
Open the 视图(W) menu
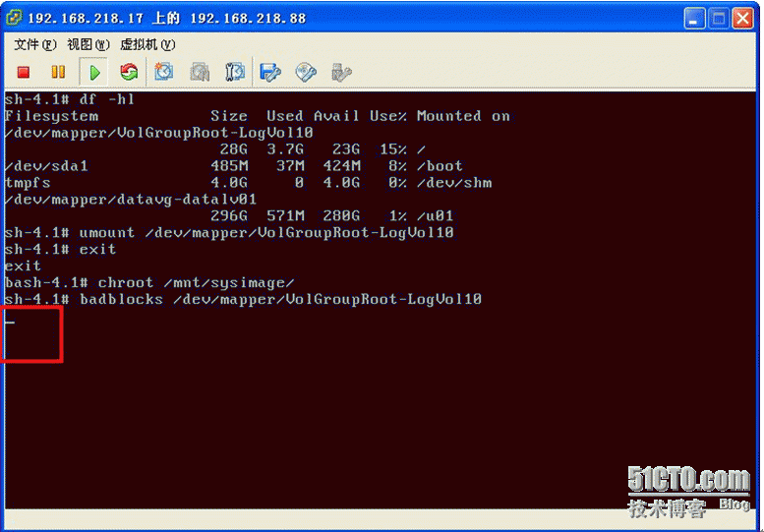click(88, 45)
